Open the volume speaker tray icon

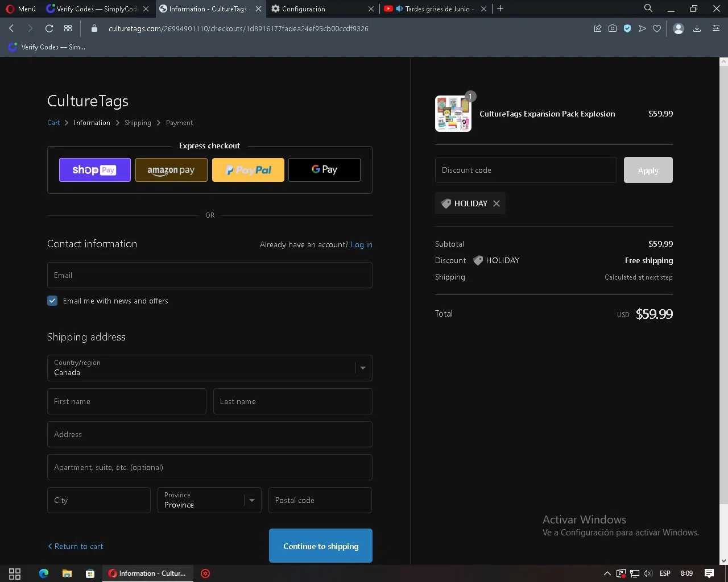click(x=648, y=573)
